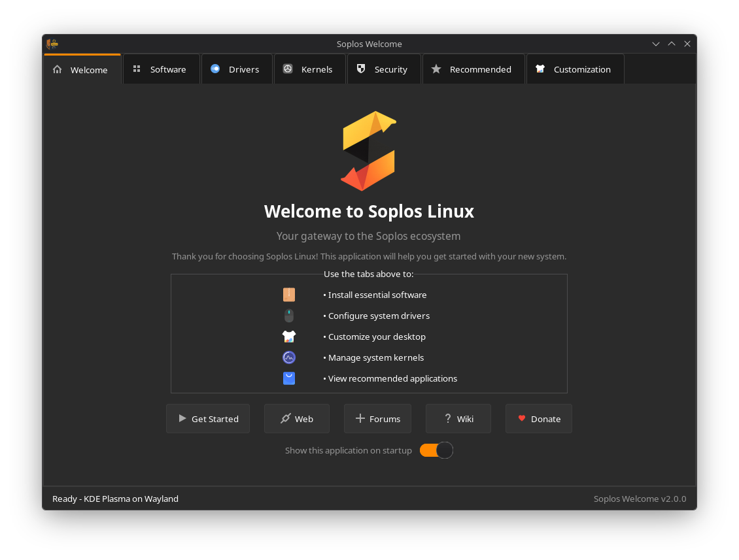Go to the Kernels tab
The height and width of the screenshot is (560, 739).
click(309, 69)
